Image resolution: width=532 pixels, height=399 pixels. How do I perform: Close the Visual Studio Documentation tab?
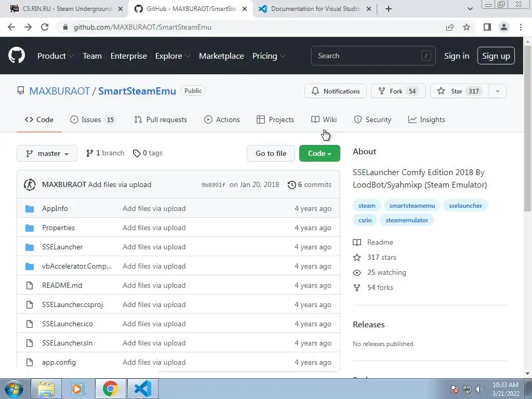369,9
